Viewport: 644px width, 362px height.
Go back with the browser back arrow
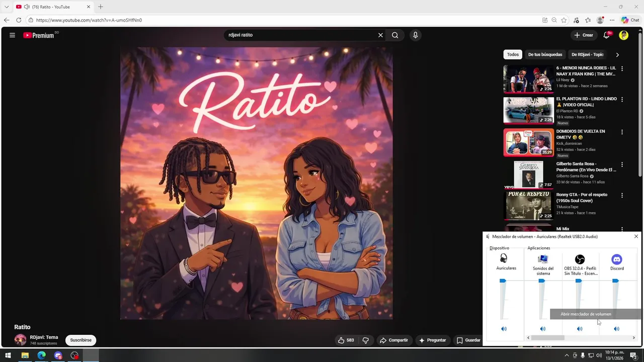pyautogui.click(x=7, y=20)
